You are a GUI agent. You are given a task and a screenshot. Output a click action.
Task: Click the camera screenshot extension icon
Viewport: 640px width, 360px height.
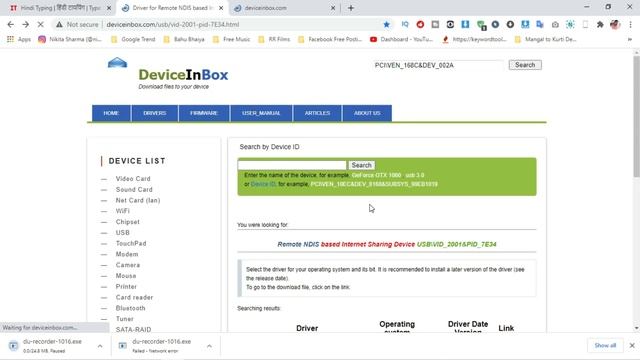point(555,24)
